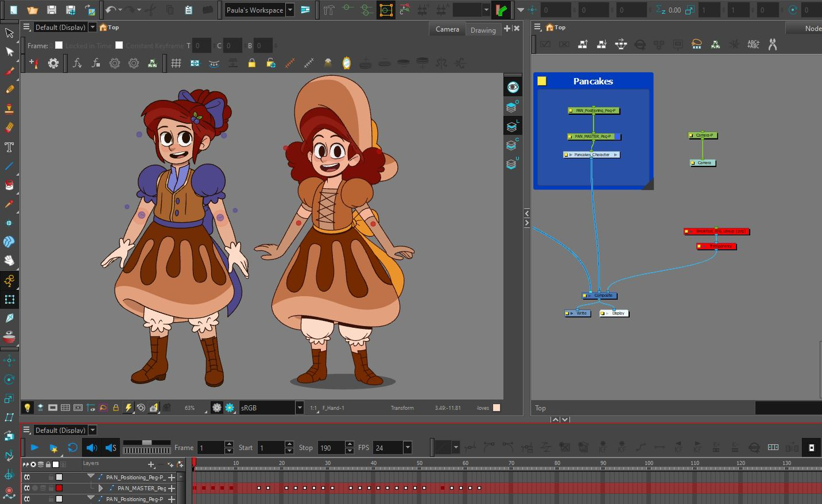Open the sRGB colour space dropdown
This screenshot has width=822, height=504.
pos(299,408)
